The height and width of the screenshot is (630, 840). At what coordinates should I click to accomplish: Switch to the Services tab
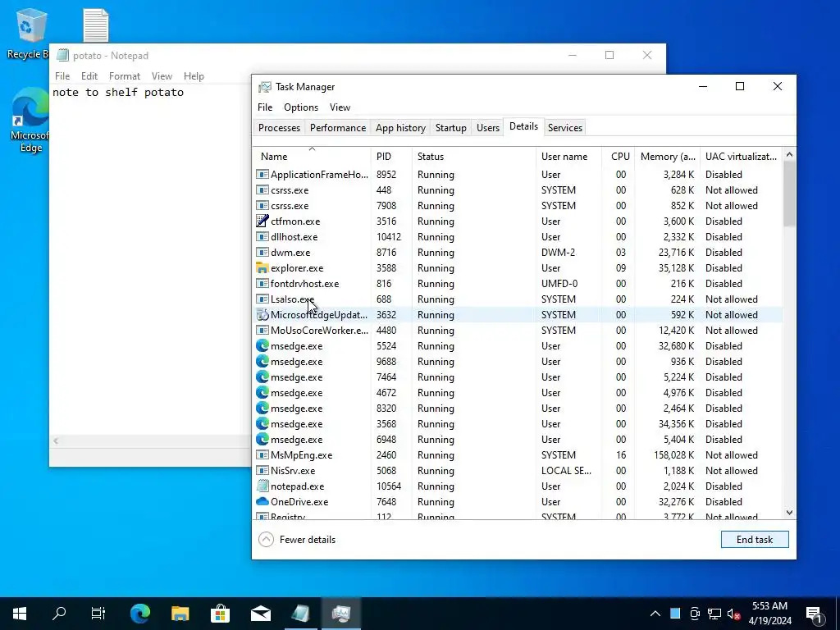[x=565, y=127]
